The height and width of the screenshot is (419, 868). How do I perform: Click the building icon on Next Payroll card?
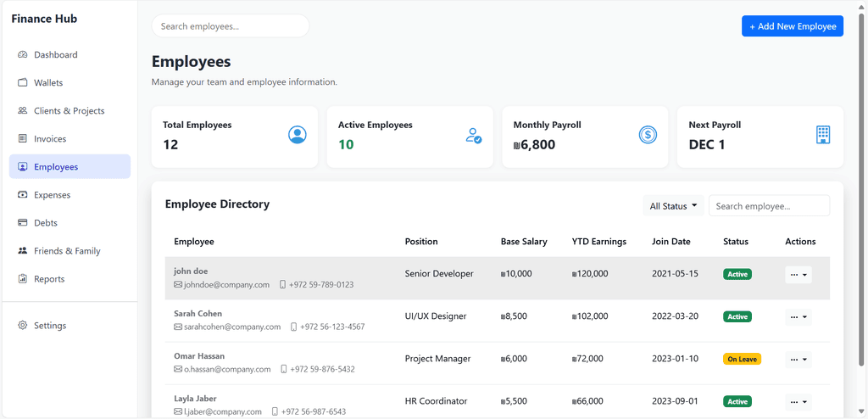point(823,135)
